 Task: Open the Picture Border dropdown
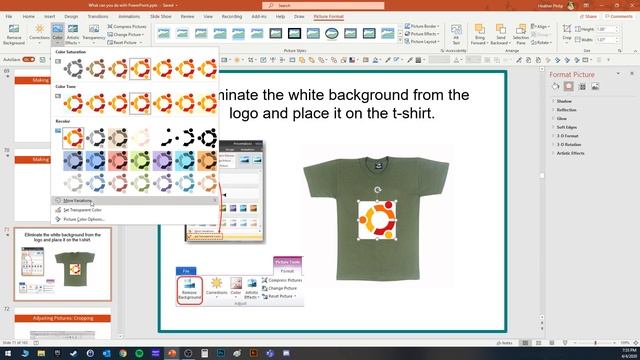coord(422,26)
